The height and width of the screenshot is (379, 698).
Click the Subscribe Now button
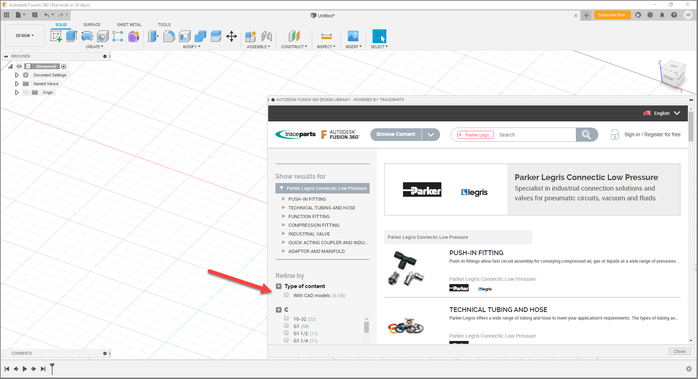click(612, 15)
